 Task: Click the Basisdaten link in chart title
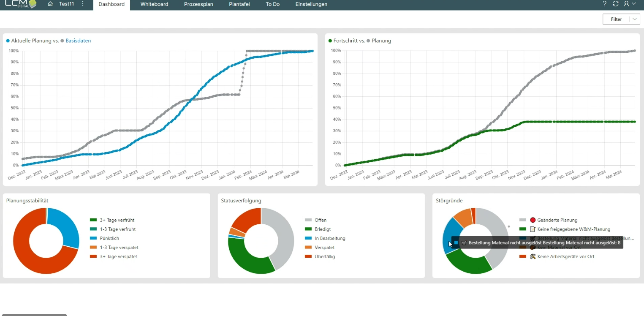(78, 41)
